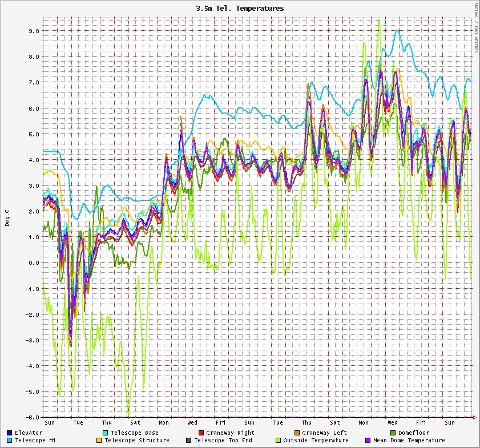The image size is (480, 448).
Task: Click the '3.5m Tel. Temperatures' chart title
Action: coord(240,9)
